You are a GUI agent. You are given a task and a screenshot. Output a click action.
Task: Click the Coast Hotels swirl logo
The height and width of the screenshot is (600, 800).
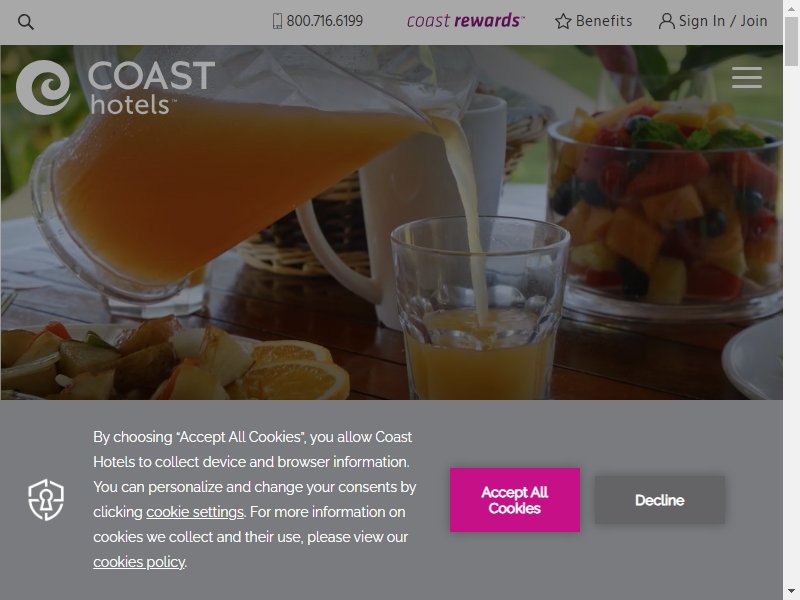coord(43,87)
